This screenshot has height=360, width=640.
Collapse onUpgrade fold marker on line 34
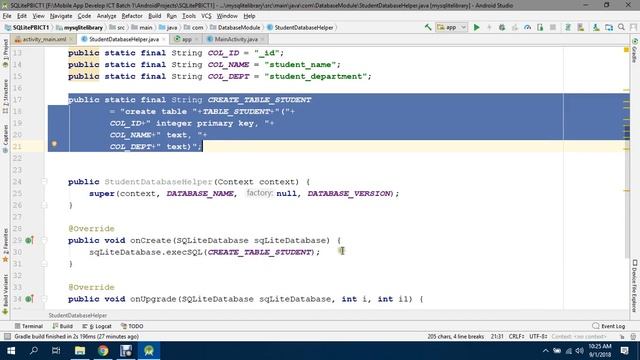pos(44,299)
